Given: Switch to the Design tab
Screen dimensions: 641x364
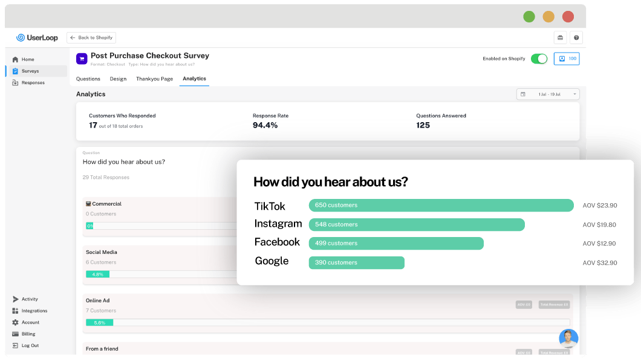Looking at the screenshot, I should tap(118, 79).
